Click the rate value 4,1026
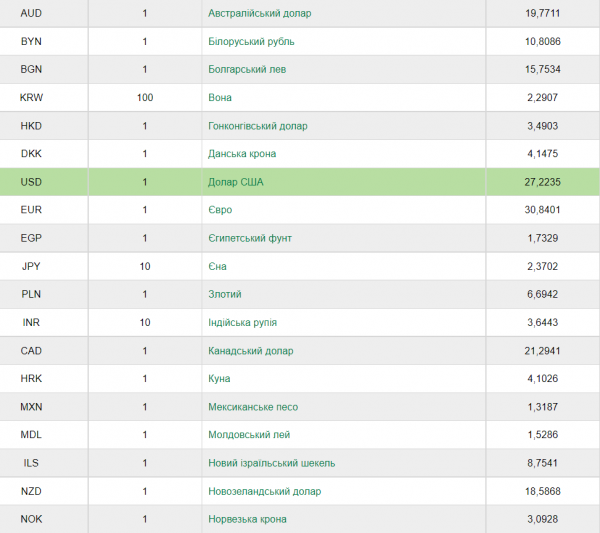 [542, 379]
